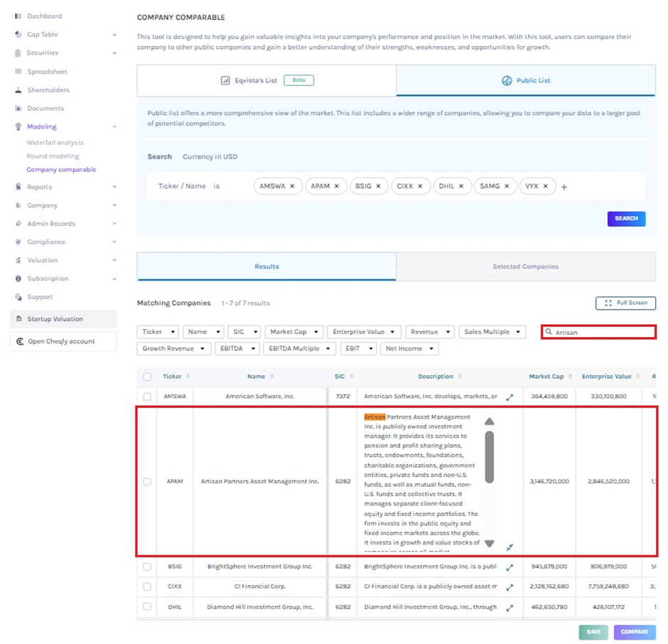Remove the VYX ticker chip
Image resolution: width=668 pixels, height=644 pixels.
pos(545,186)
